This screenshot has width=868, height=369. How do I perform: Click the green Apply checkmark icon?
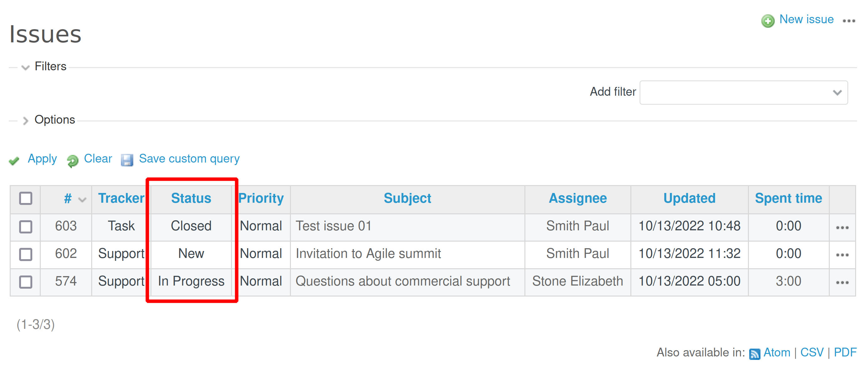point(14,161)
